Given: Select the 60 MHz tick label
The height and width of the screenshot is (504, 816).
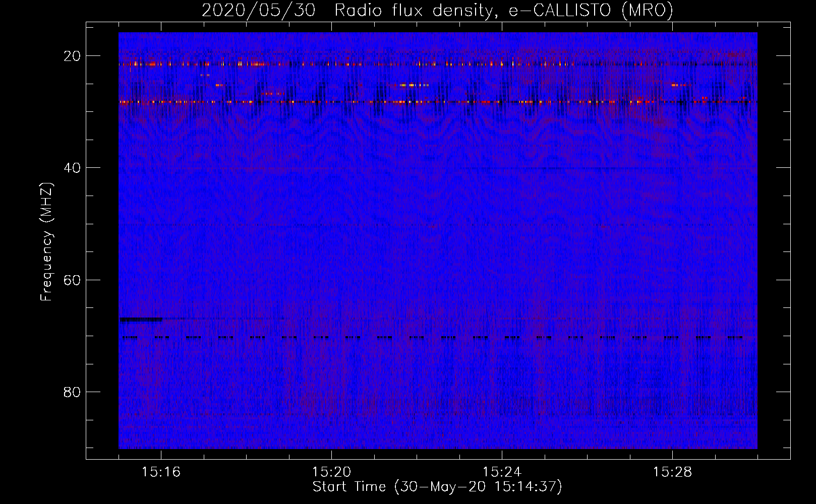Looking at the screenshot, I should click(x=72, y=280).
